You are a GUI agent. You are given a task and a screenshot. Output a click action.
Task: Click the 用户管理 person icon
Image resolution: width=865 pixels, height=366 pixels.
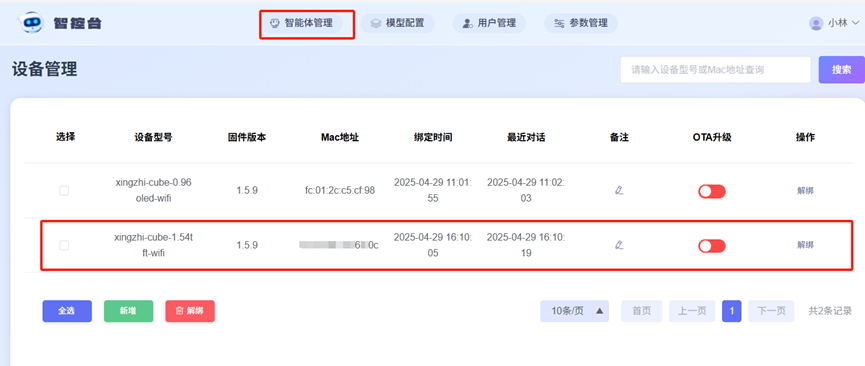click(x=468, y=24)
